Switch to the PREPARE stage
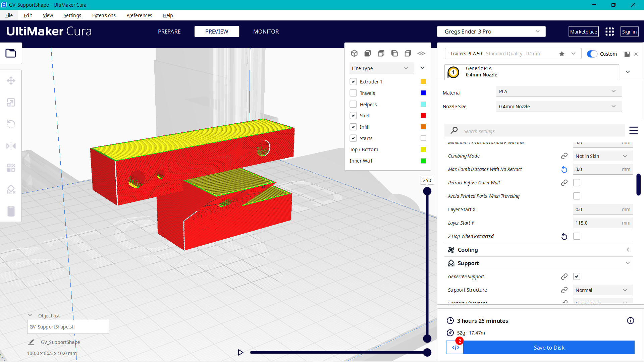644x362 pixels. [169, 32]
